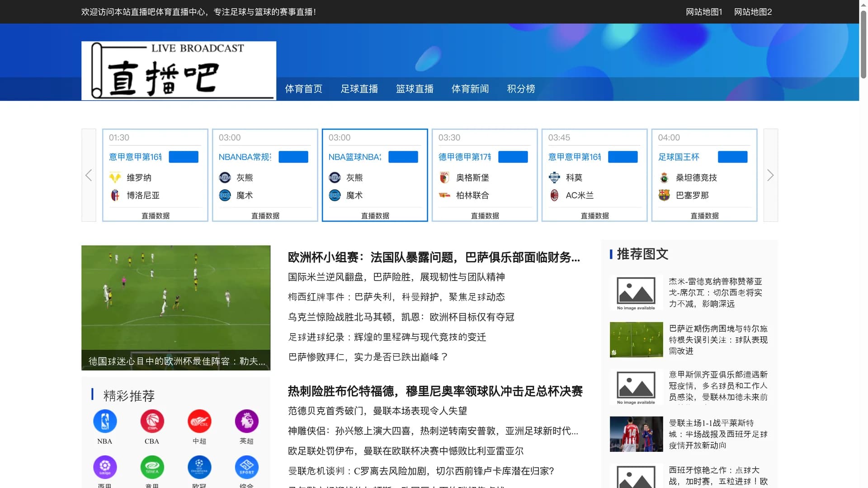Open 直播数据 for 桑坦德竞技 vs 巴塞罗那
Viewport: 868px width, 488px height.
click(x=705, y=216)
